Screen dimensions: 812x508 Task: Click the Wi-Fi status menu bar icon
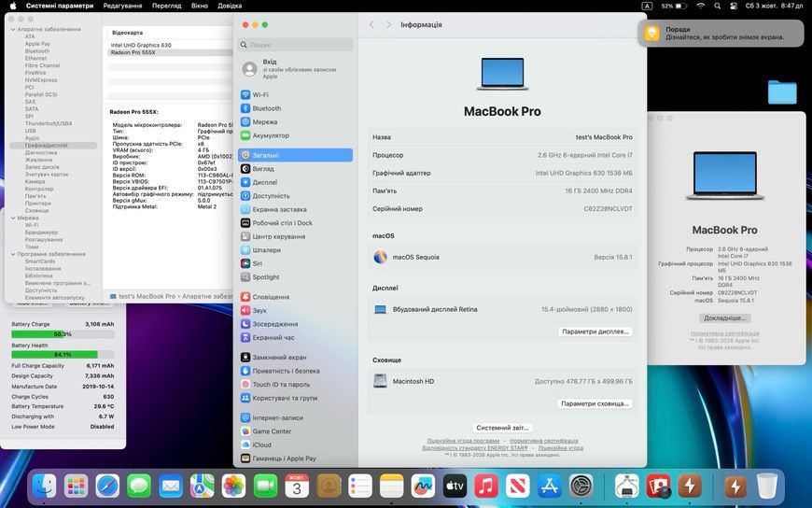701,6
